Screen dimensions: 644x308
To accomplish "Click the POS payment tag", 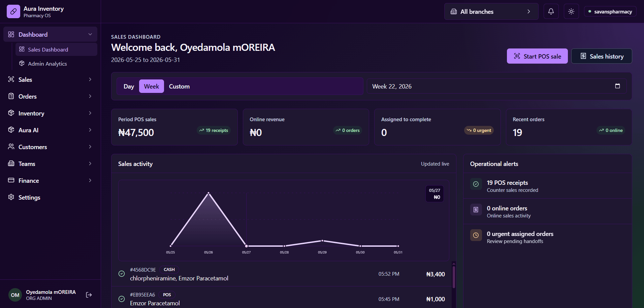I will (x=167, y=295).
